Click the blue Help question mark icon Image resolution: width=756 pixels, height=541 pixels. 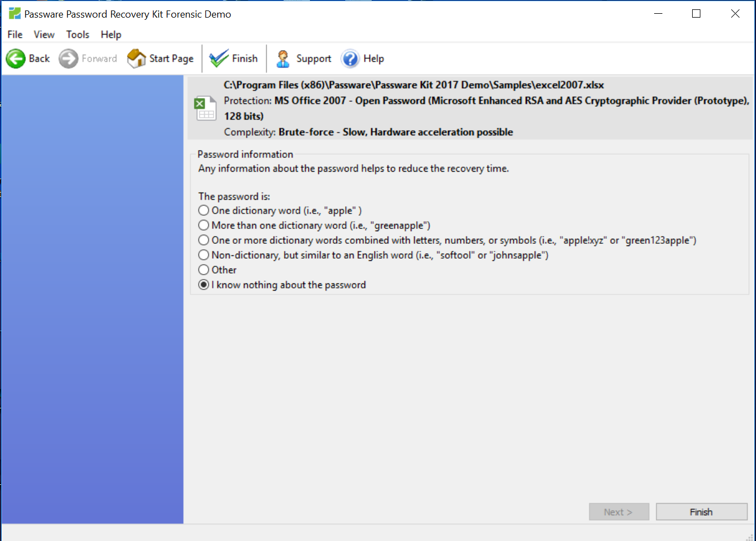point(350,58)
